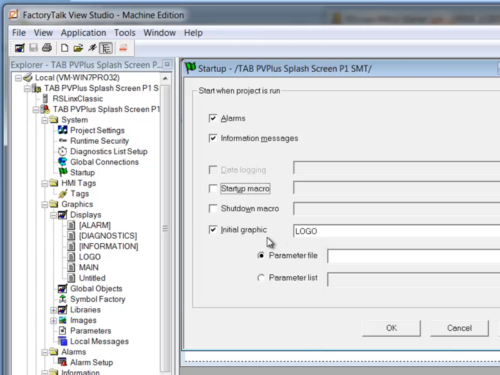500x375 pixels.
Task: Open Global Objects item
Action: [96, 289]
